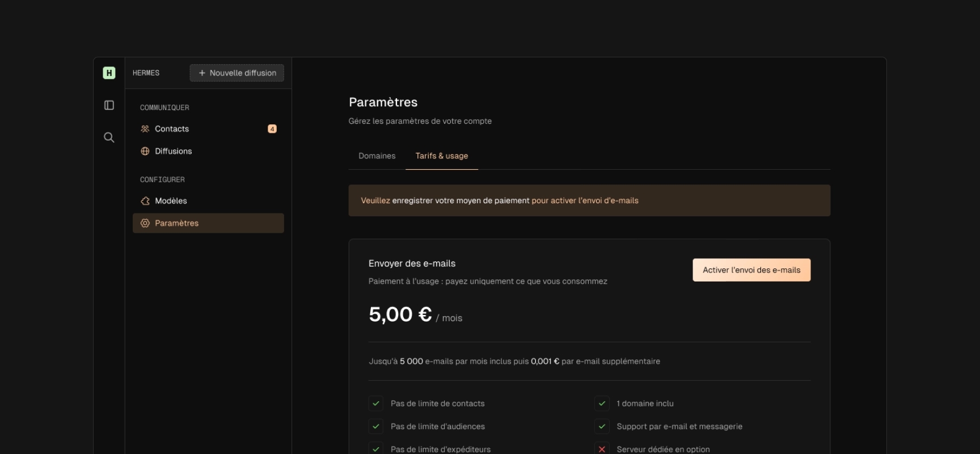The height and width of the screenshot is (454, 980).
Task: Click checkmark next to Pas de limite d'expéditeurs
Action: (x=376, y=449)
